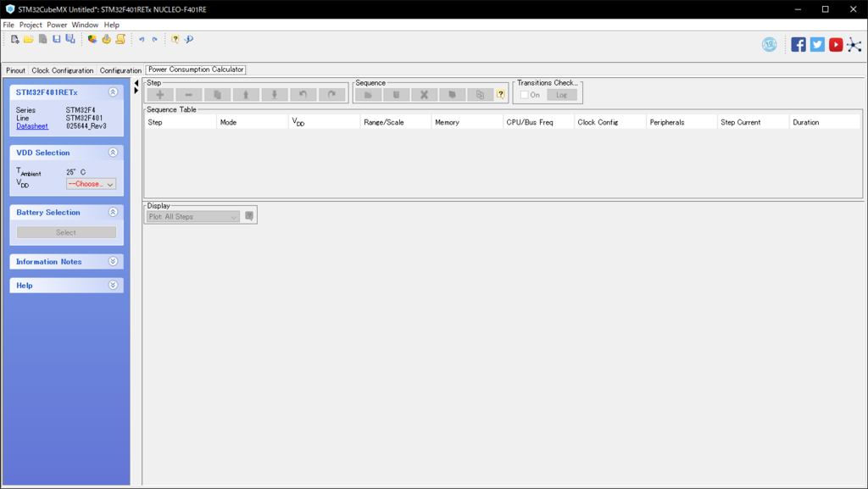868x489 pixels.
Task: Switch to the Clock Configuration tab
Action: coord(63,70)
